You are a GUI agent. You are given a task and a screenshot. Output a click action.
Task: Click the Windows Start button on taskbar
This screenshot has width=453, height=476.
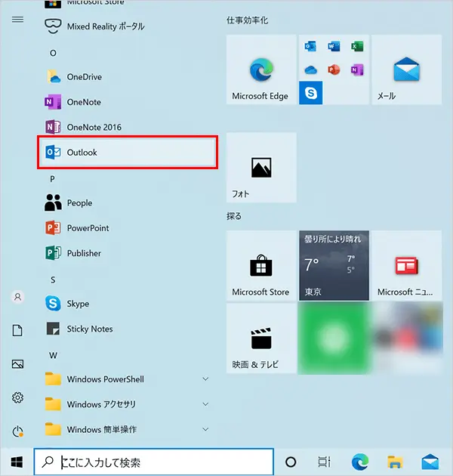click(17, 462)
